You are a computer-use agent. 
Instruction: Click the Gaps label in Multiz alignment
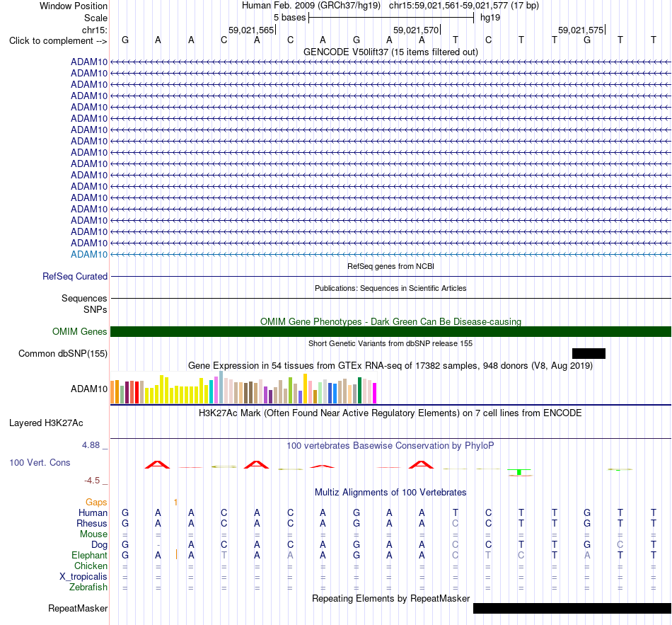coord(96,502)
